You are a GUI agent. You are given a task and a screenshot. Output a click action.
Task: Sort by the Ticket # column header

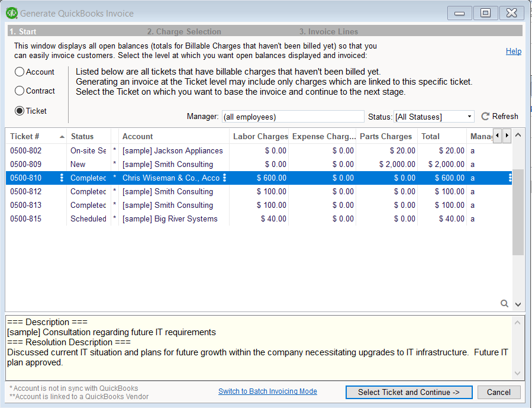(x=36, y=136)
